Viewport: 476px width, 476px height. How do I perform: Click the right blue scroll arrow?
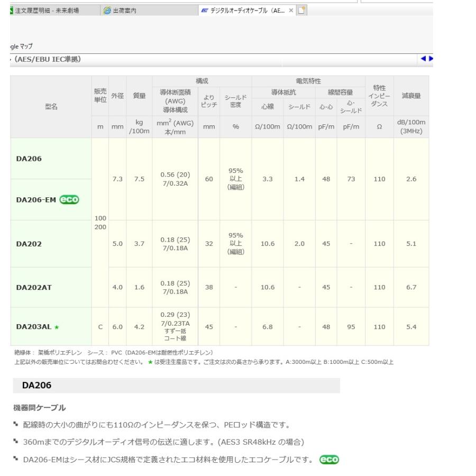pyautogui.click(x=431, y=59)
